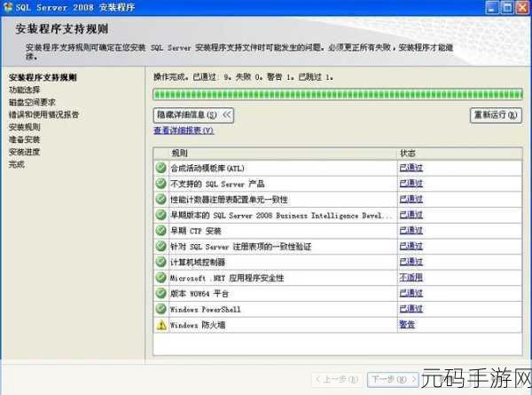
Task: Select 磁盘空间要求 step in sidebar
Action: (x=32, y=102)
